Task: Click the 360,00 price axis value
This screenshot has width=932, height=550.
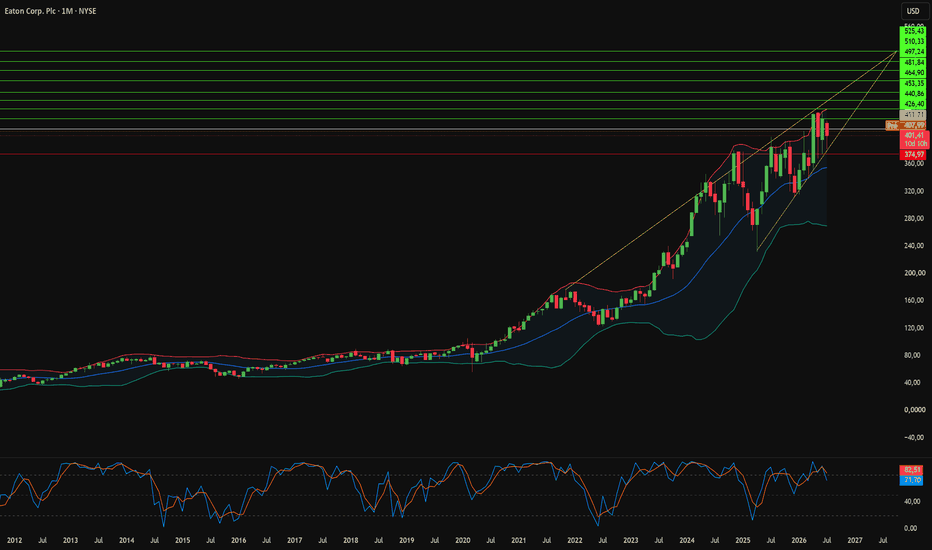Action: click(914, 164)
